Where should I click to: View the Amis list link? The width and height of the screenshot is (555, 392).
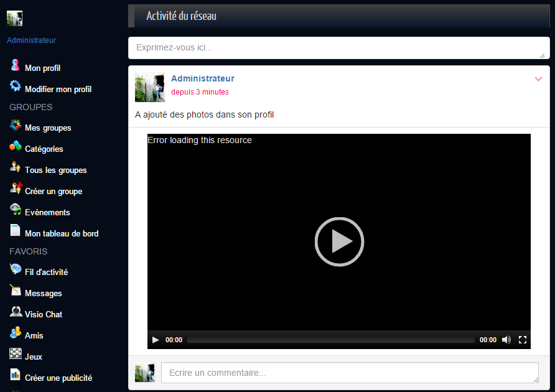tap(34, 336)
